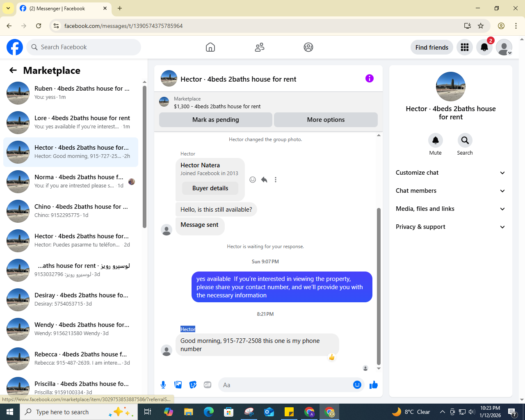Screen dimensions: 525x420
Task: Open Ruben's conversation in the list
Action: point(71,93)
